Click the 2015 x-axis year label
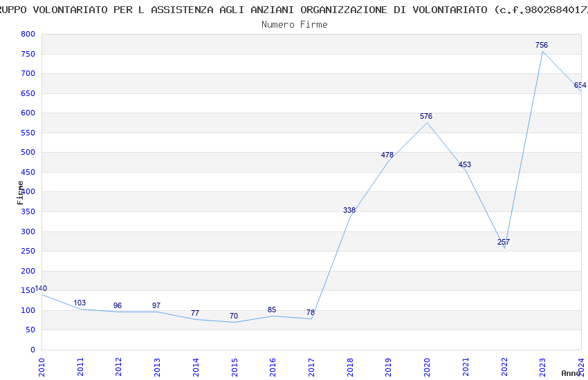 point(235,368)
